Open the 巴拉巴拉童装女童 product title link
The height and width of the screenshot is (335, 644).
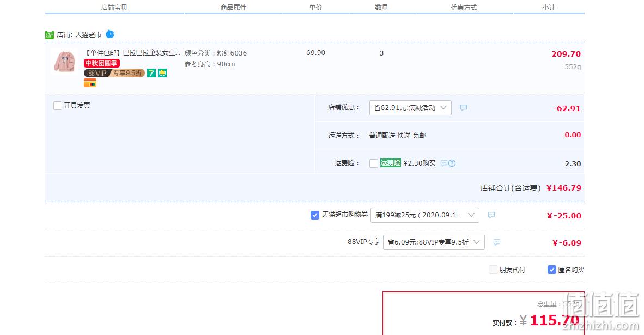tap(132, 52)
